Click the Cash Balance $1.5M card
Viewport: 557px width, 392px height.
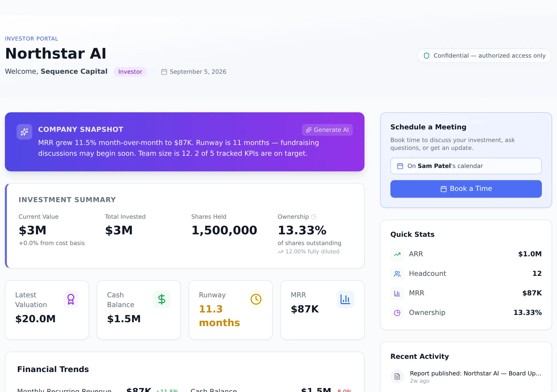(139, 310)
